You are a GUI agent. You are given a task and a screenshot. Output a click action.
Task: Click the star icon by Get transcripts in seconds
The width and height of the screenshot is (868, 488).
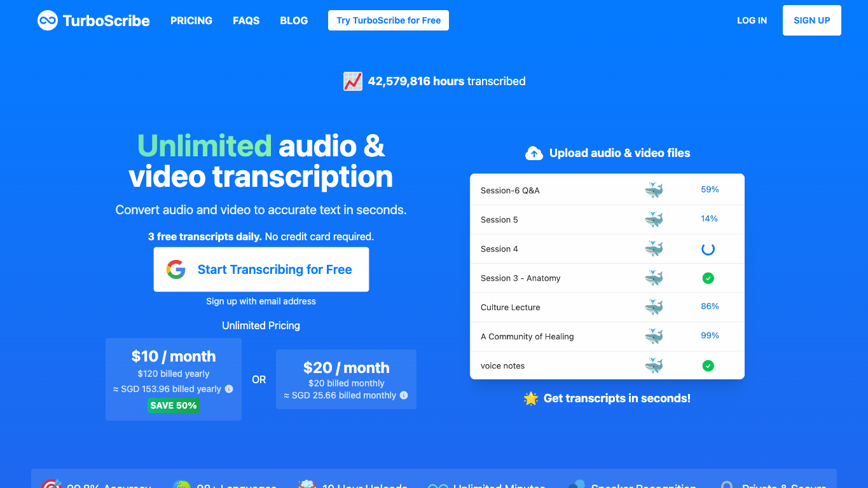pos(531,398)
